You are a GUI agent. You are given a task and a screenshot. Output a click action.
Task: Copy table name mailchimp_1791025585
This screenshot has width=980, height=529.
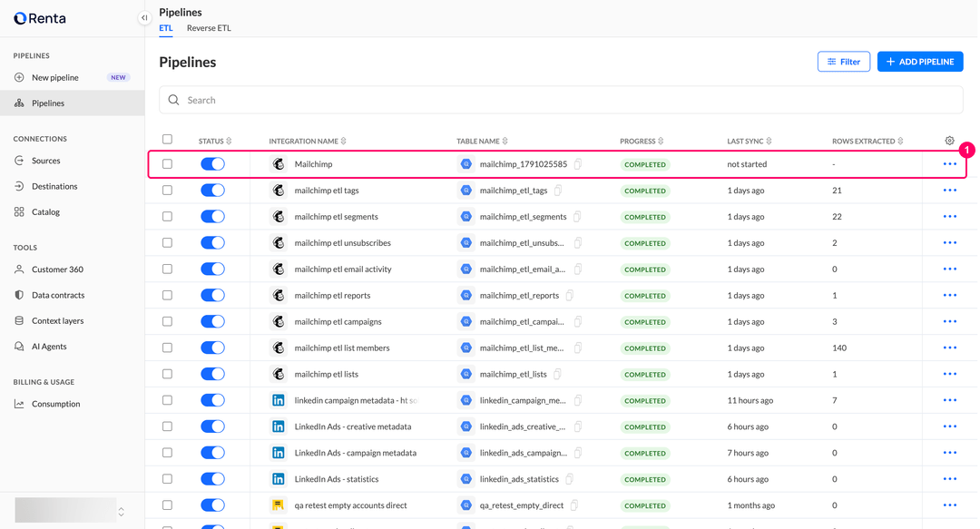tap(577, 164)
